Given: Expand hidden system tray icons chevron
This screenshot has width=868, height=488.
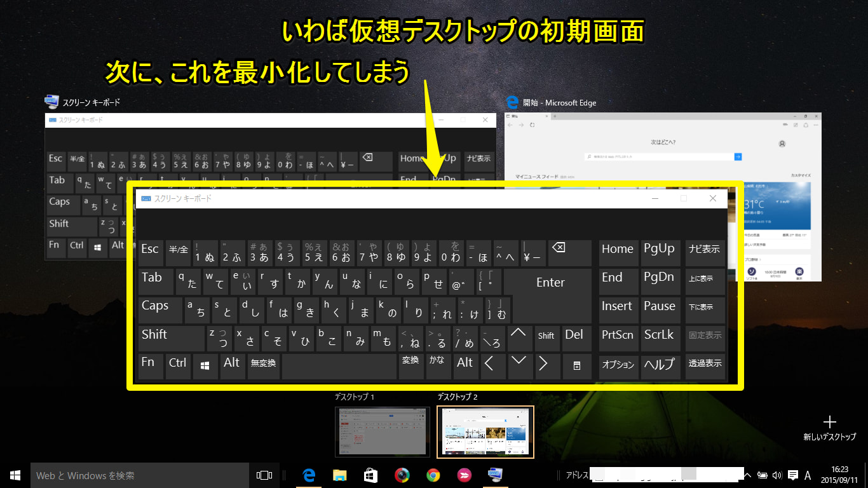Looking at the screenshot, I should coord(748,475).
